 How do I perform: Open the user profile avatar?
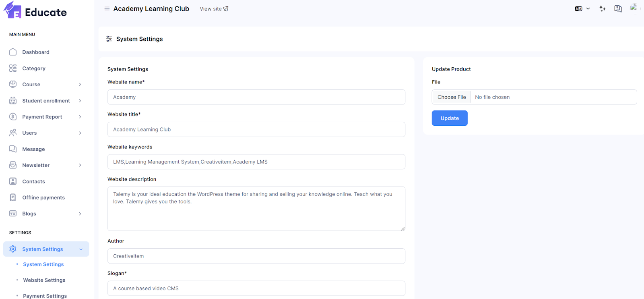coord(634,8)
